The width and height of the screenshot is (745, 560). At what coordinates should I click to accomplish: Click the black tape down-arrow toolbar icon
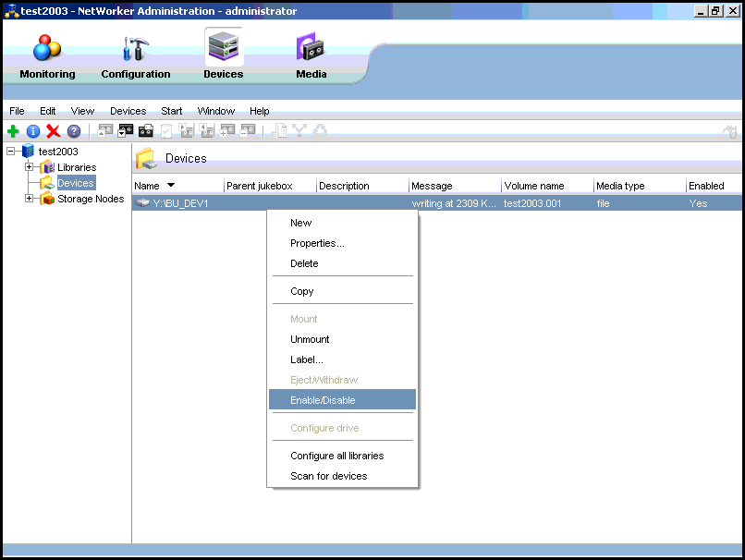(126, 130)
